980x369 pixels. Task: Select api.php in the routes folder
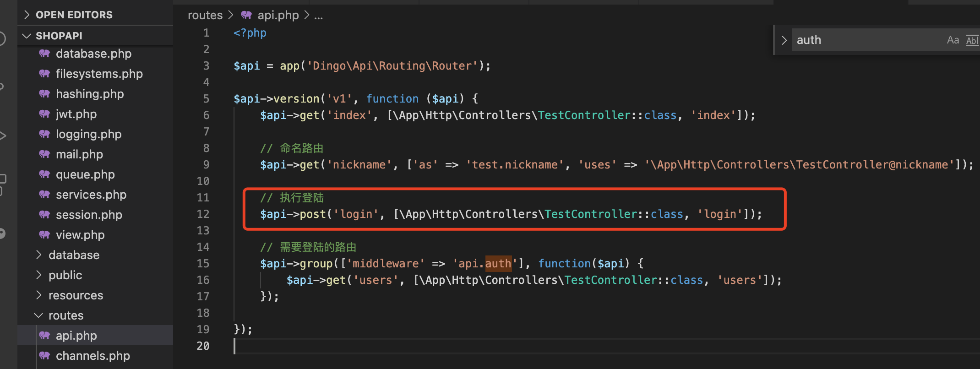pos(95,335)
